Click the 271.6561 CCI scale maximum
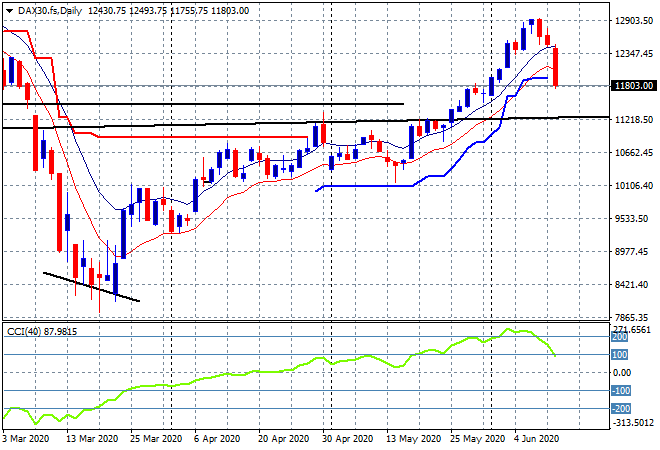This screenshot has width=660, height=450. pyautogui.click(x=632, y=329)
